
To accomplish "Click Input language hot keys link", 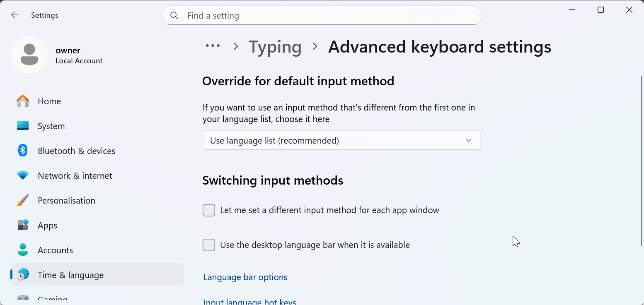I will 250,302.
